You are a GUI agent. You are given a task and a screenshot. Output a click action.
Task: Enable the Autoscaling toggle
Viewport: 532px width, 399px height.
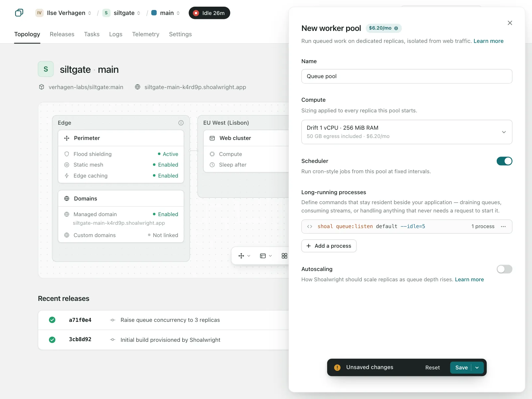[x=504, y=269]
